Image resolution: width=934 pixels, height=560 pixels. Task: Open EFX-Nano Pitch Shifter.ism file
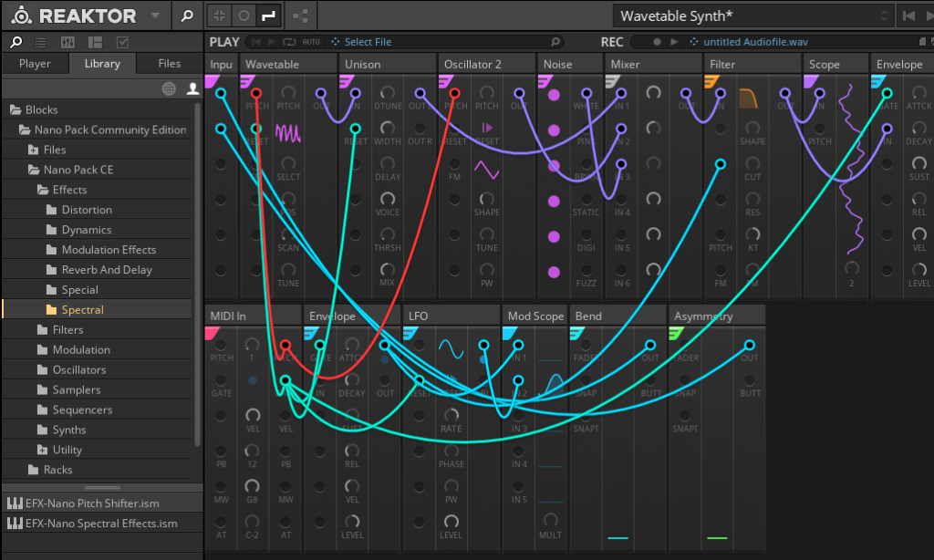[x=91, y=503]
